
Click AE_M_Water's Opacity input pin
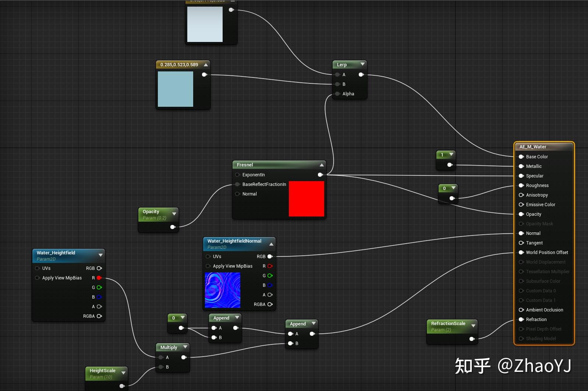[521, 214]
